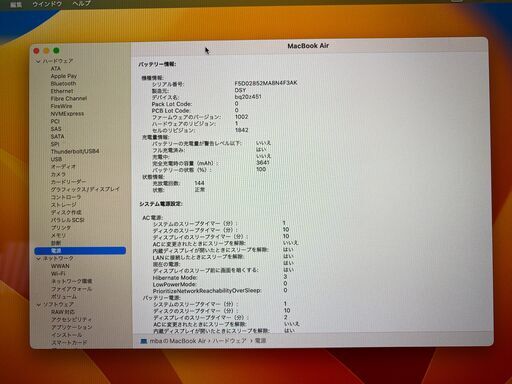Select PCI in the sidebar
Image resolution: width=512 pixels, height=384 pixels.
(x=55, y=121)
